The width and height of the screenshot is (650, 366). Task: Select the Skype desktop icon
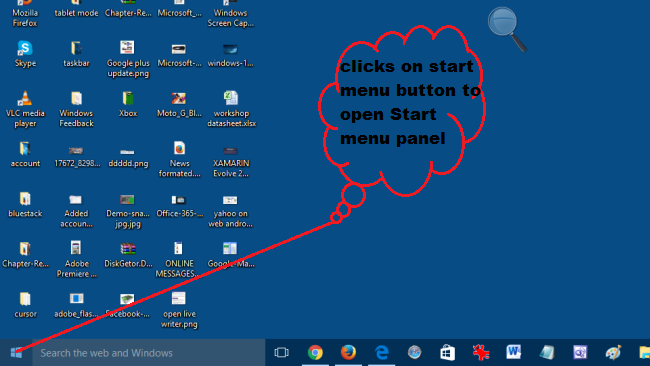25,54
